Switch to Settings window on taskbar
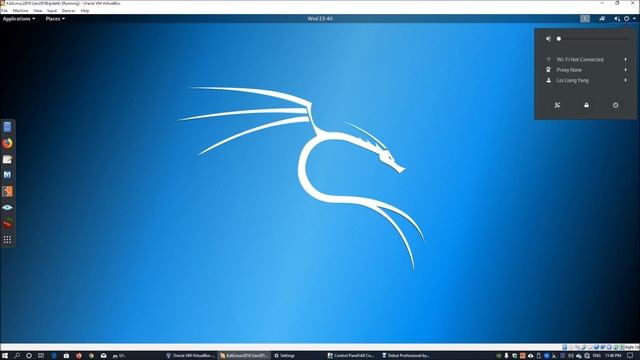This screenshot has width=640, height=360. (x=284, y=356)
